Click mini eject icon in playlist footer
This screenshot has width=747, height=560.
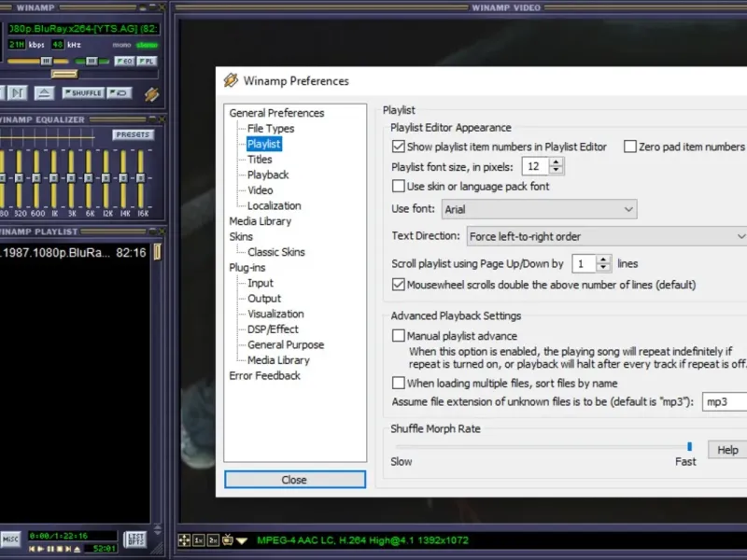click(x=78, y=549)
